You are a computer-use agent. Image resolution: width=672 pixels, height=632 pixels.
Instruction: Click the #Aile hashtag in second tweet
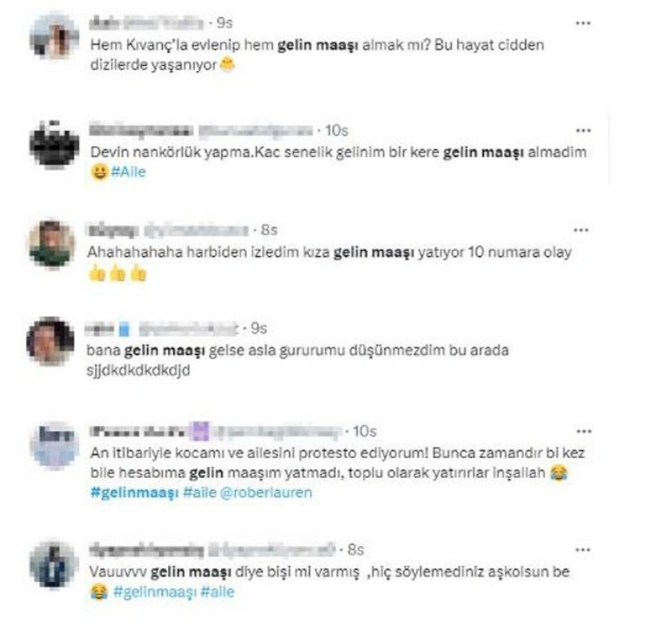pyautogui.click(x=128, y=172)
